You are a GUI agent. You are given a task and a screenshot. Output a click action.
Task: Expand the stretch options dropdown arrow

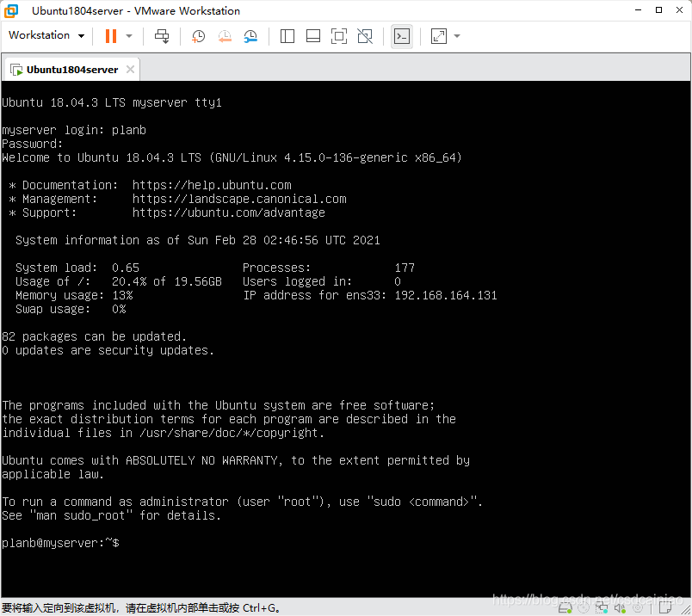[x=457, y=36]
